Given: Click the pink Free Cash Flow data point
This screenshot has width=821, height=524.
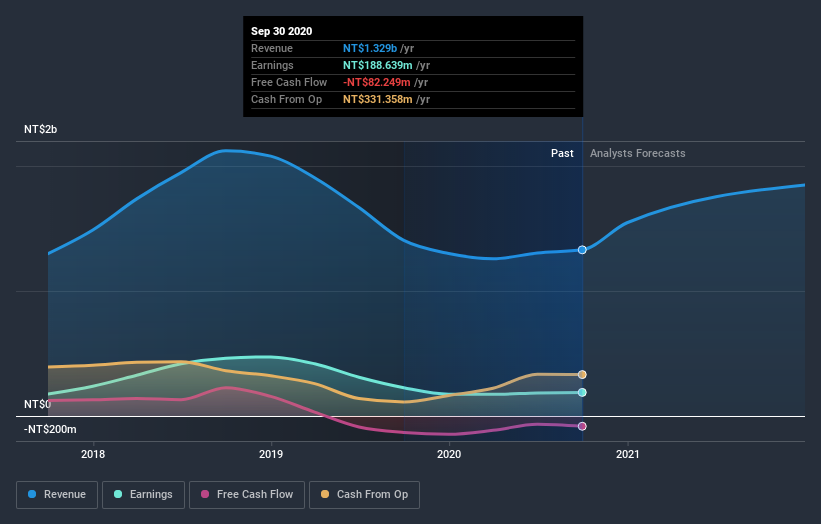Looking at the screenshot, I should (x=582, y=426).
